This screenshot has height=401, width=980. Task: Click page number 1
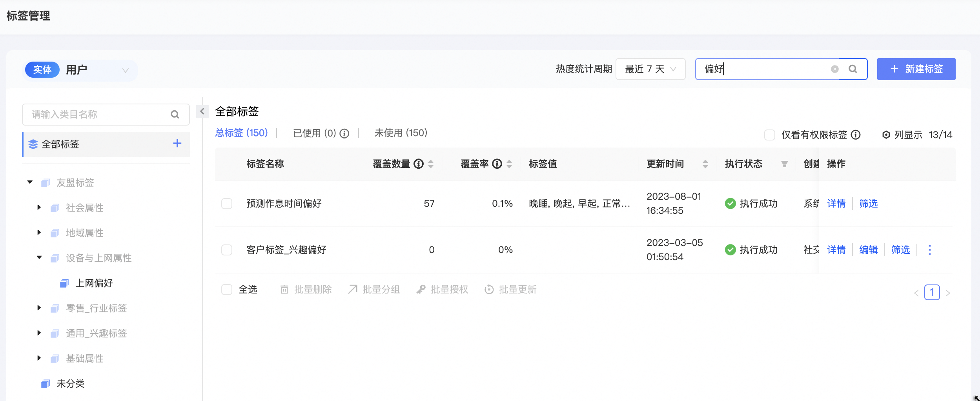pyautogui.click(x=932, y=292)
